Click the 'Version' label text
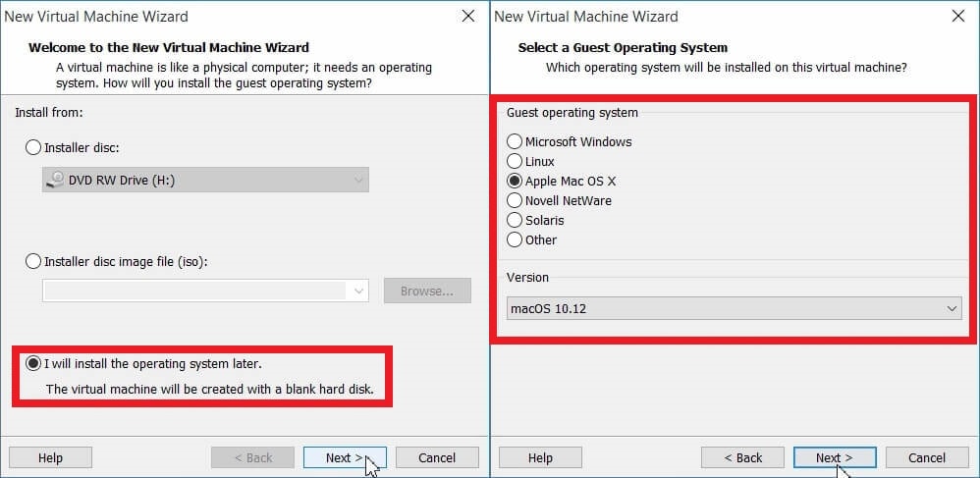980x478 pixels. point(527,278)
